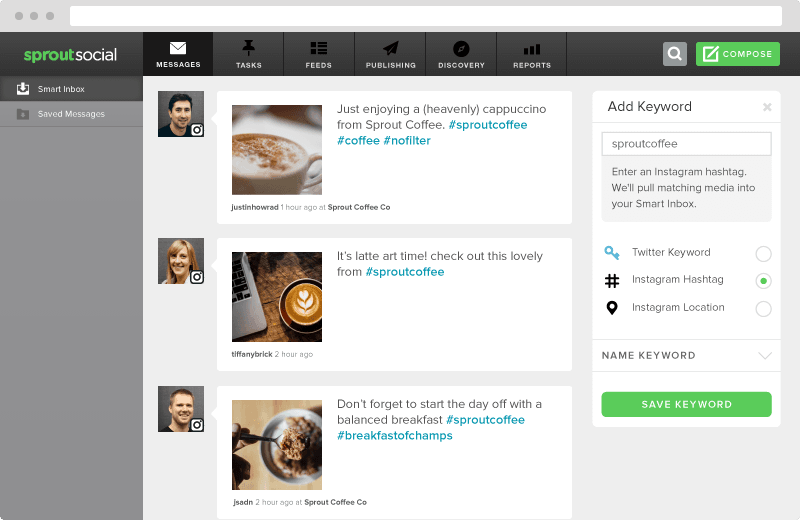Click the jsadn username
This screenshot has height=520, width=800.
click(x=243, y=502)
